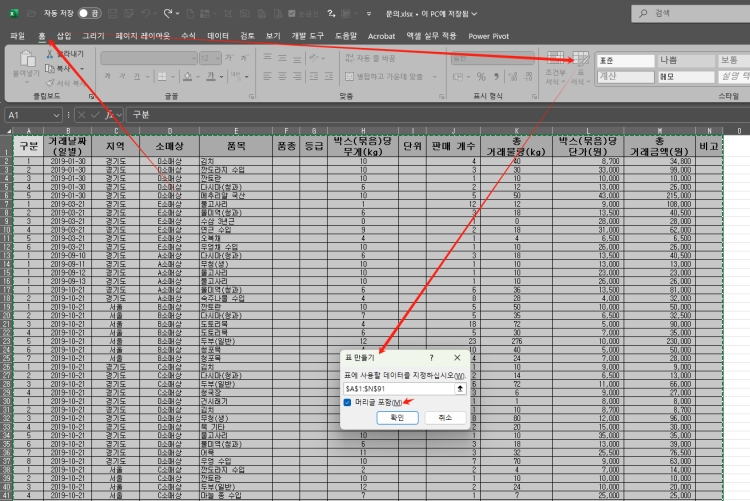The width and height of the screenshot is (750, 501).
Task: Switch to the 삽입 ribbon tab
Action: [x=64, y=35]
